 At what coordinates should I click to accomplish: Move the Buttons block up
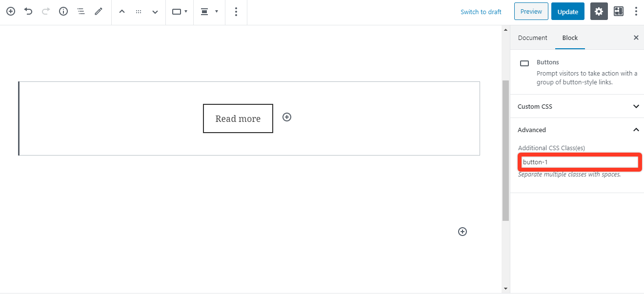(x=122, y=11)
